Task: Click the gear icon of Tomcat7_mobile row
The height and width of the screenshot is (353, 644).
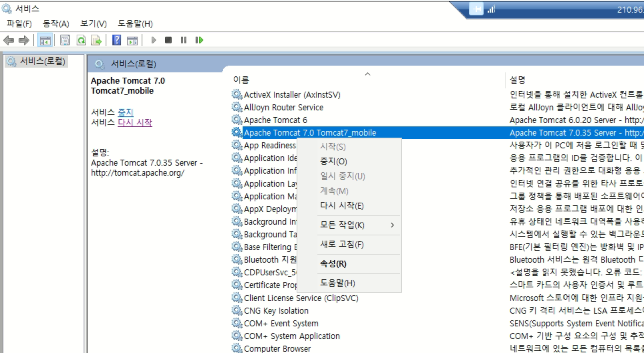Action: [237, 133]
